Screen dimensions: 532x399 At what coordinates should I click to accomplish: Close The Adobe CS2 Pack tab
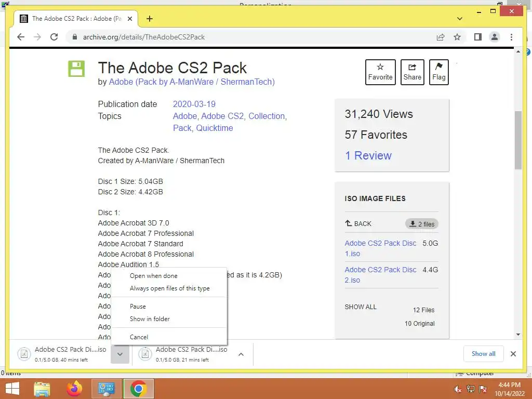(129, 19)
